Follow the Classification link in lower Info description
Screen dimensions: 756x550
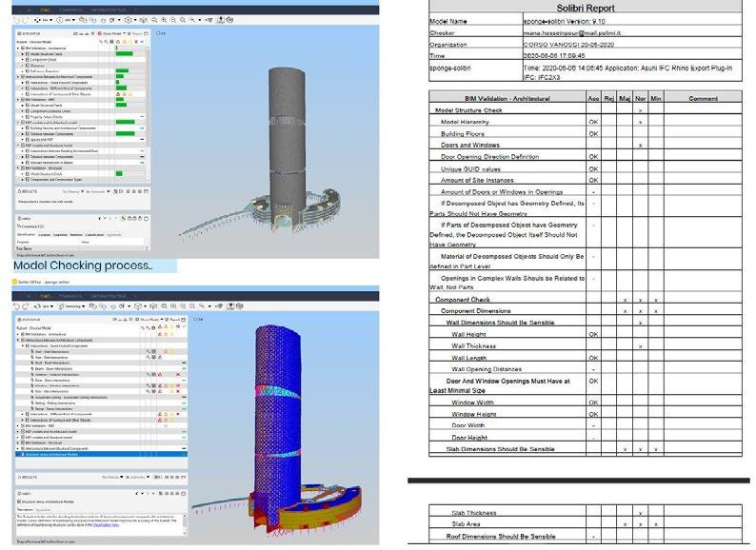(x=106, y=525)
